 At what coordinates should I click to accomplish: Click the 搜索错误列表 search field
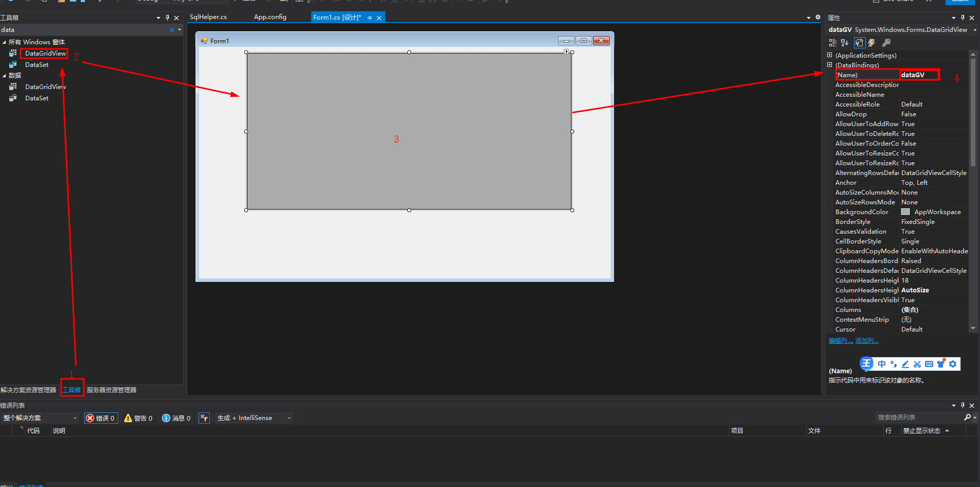(x=919, y=418)
